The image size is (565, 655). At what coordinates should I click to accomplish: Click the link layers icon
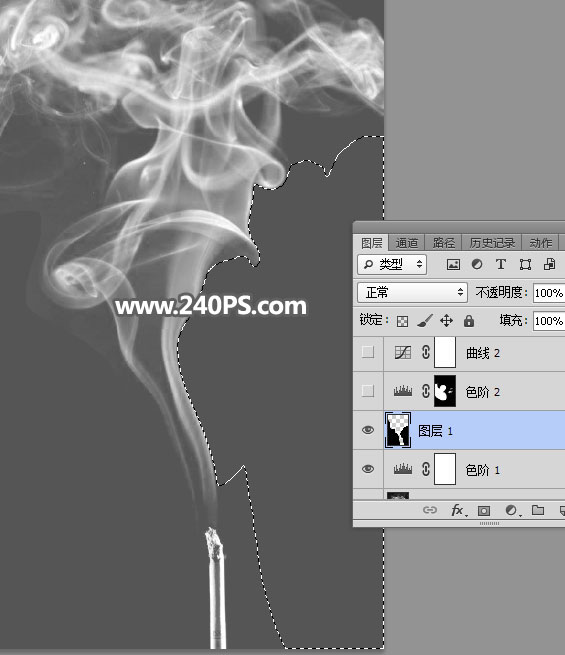click(x=430, y=510)
